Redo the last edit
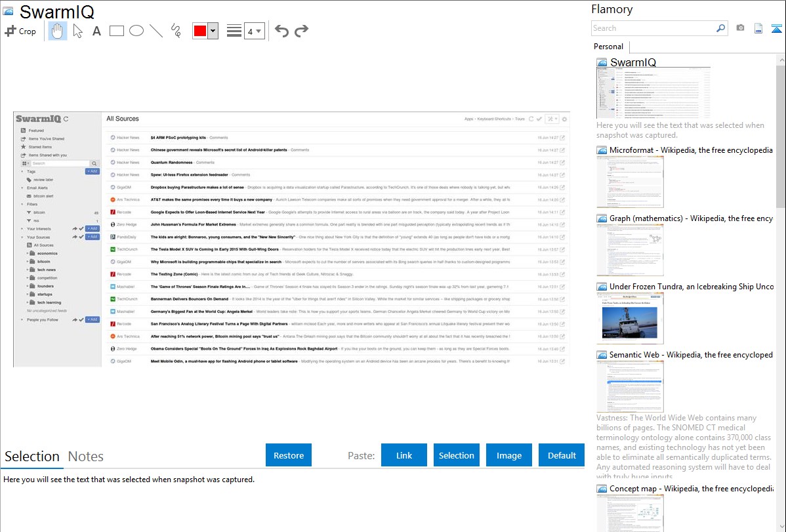 click(x=301, y=31)
